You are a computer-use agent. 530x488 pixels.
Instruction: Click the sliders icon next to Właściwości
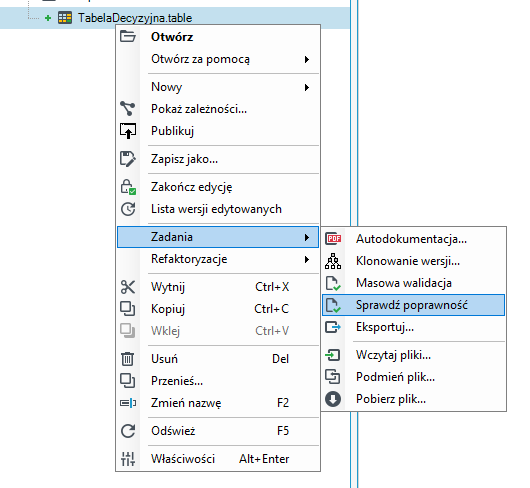[128, 459]
